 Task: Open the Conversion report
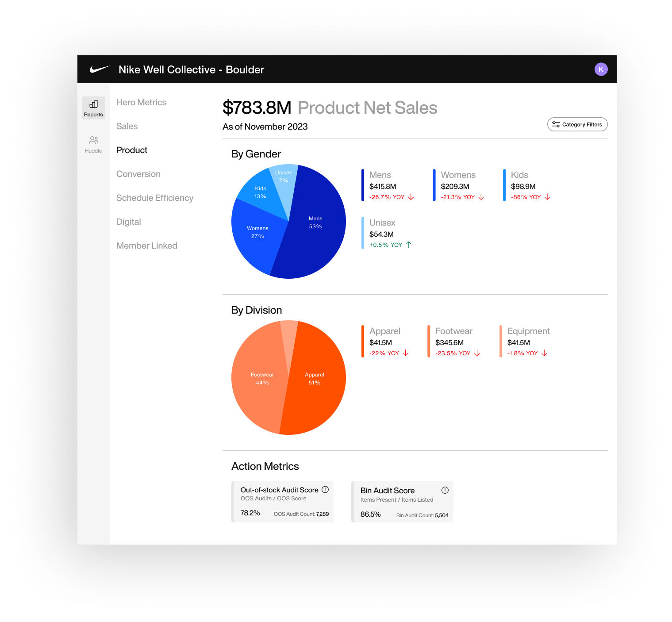(138, 174)
